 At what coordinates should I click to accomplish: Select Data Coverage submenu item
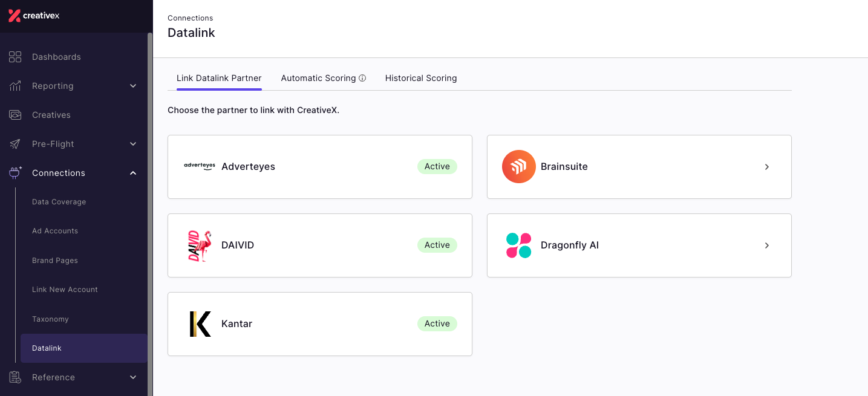pos(59,202)
